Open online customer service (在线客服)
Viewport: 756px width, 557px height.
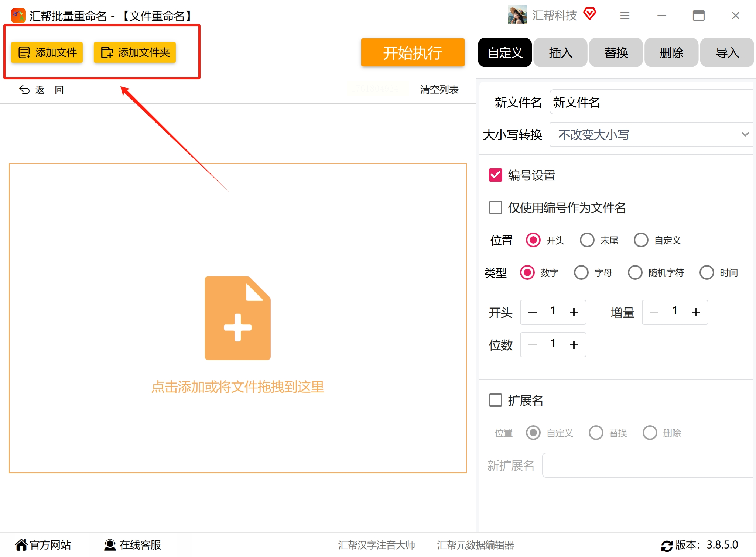132,545
